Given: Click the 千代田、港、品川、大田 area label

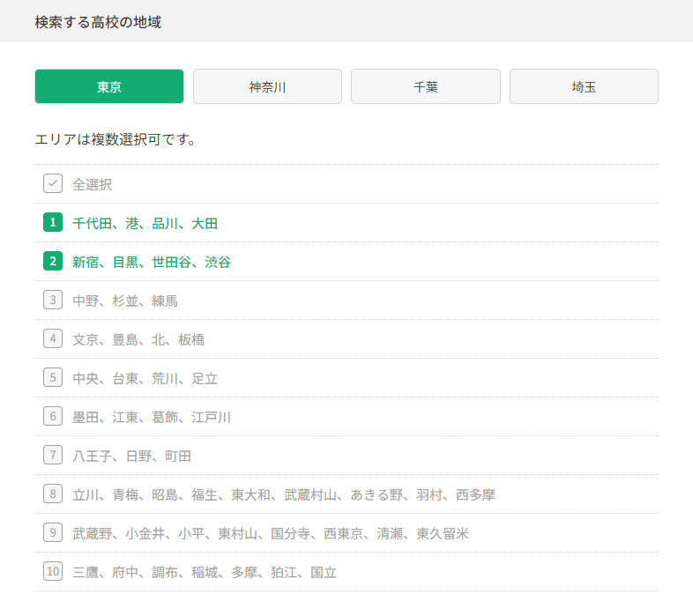Looking at the screenshot, I should tap(145, 224).
